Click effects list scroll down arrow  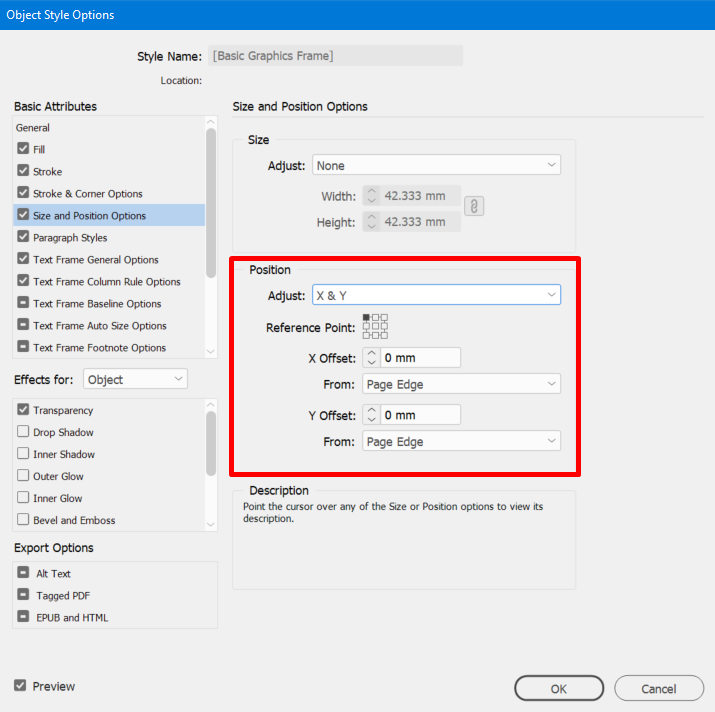tap(211, 524)
